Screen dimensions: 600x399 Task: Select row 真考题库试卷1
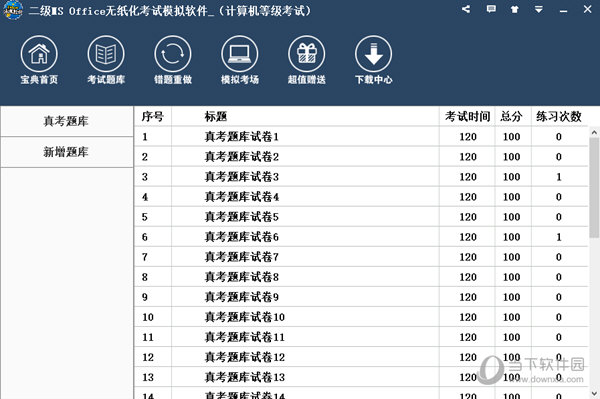click(361, 137)
